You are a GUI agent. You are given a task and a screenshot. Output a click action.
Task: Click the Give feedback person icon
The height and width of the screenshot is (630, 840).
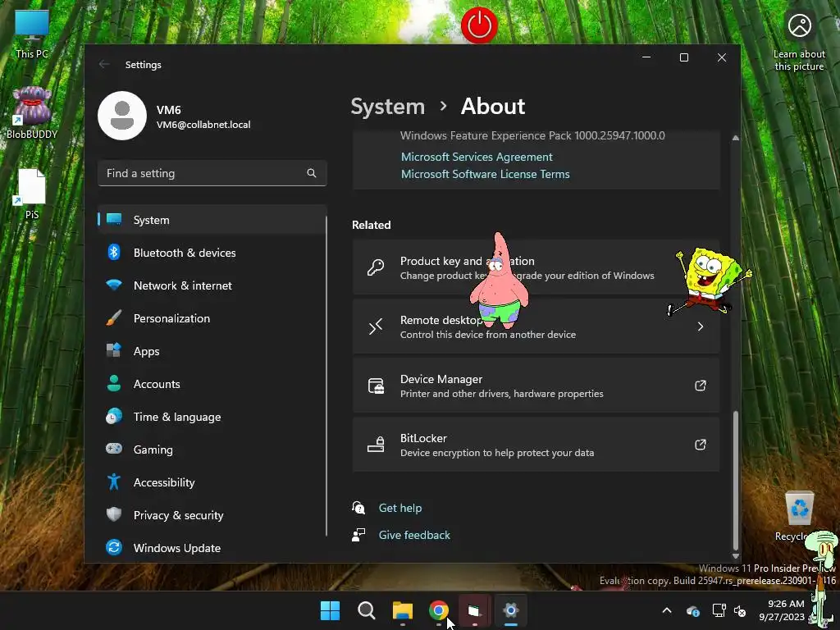pos(358,535)
